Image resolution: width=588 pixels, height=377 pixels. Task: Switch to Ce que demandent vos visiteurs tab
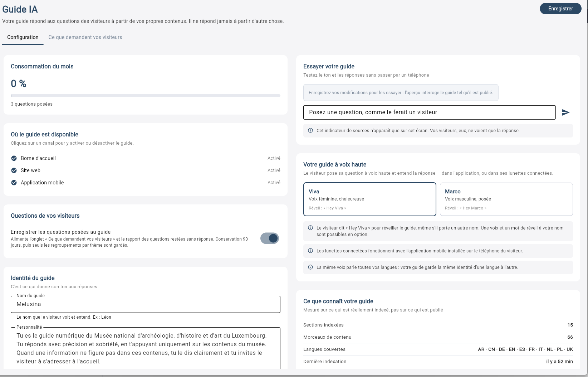(x=85, y=37)
